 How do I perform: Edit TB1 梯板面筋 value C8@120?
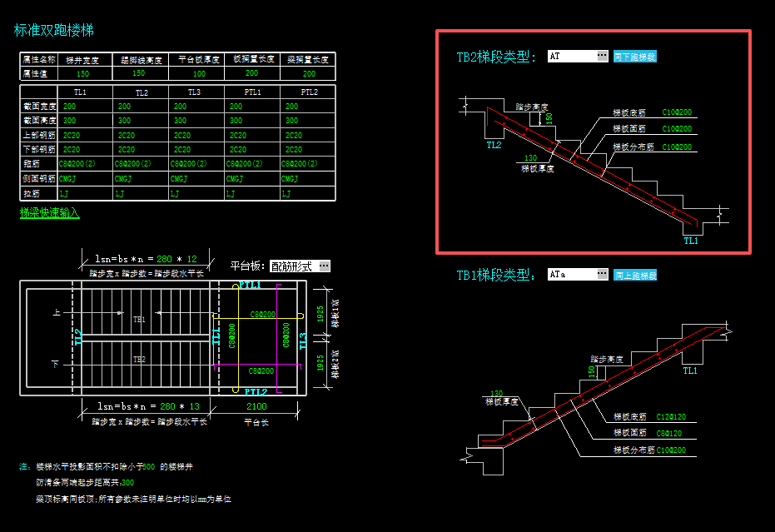click(668, 434)
